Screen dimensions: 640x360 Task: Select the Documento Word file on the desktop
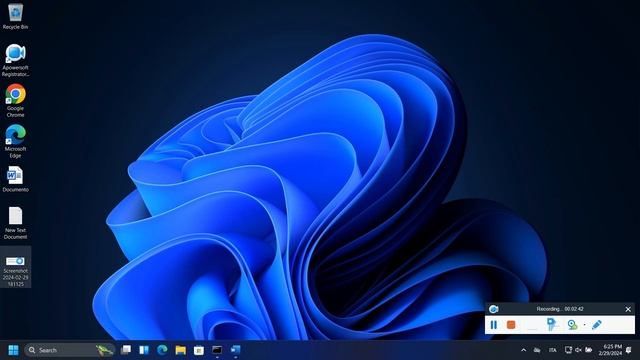coord(16,179)
